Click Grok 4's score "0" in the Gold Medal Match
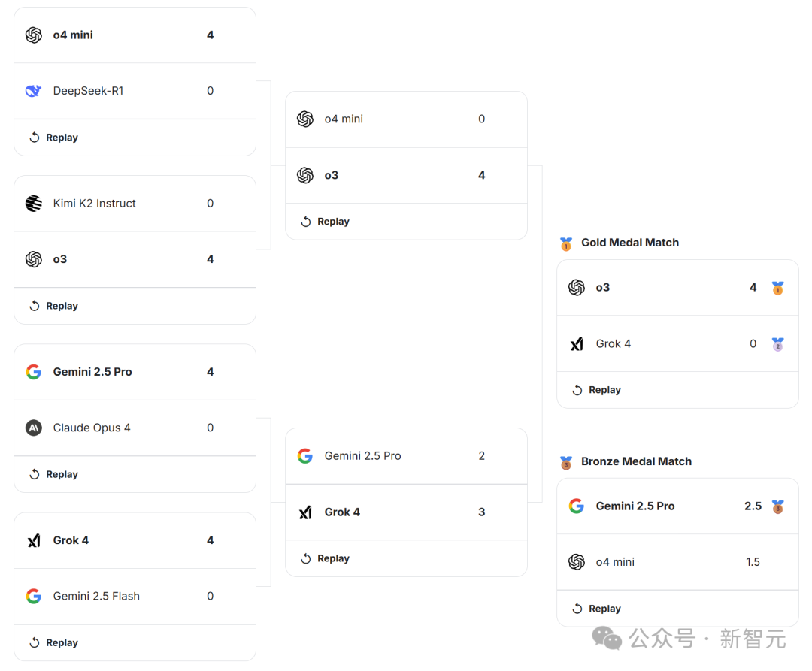This screenshot has height=671, width=812. point(753,344)
